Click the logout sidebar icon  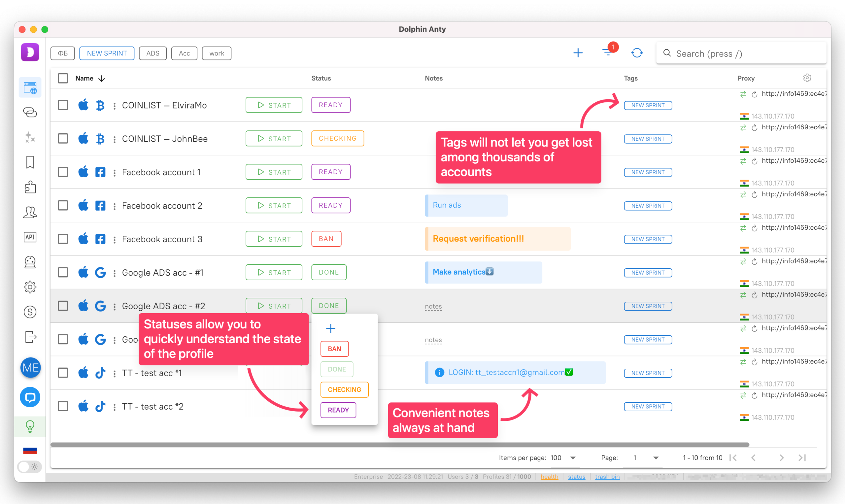tap(31, 337)
